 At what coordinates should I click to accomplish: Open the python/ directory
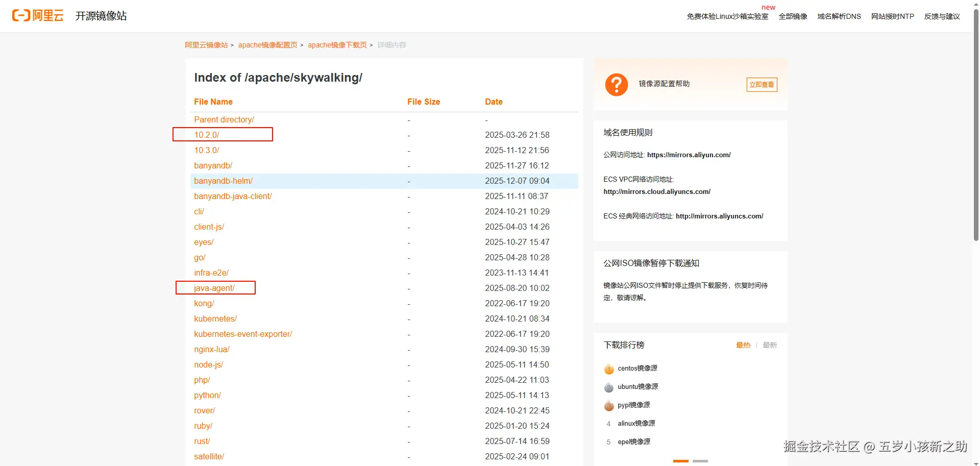coord(207,395)
